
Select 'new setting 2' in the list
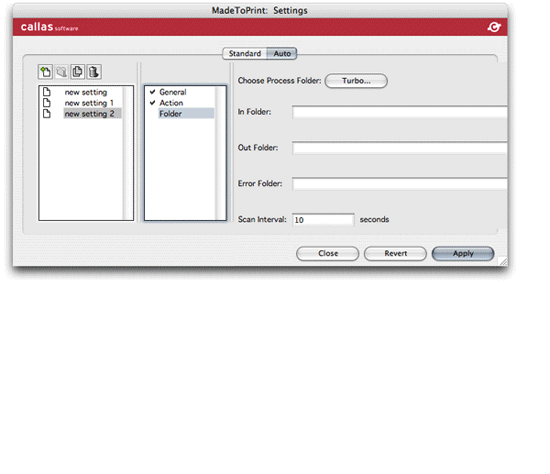click(92, 114)
